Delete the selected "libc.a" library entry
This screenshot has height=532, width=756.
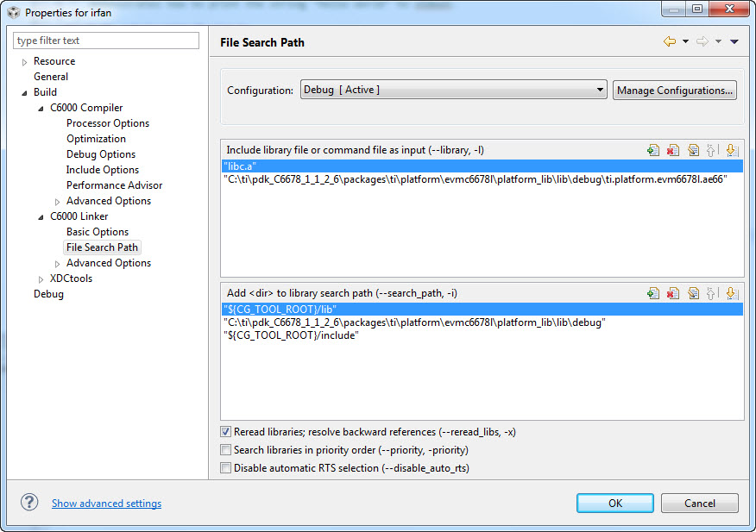[x=673, y=150]
